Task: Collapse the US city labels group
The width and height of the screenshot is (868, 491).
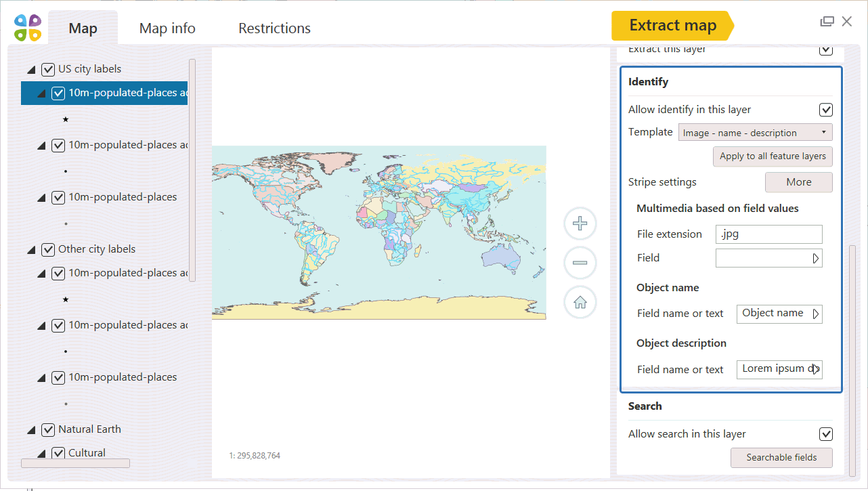Action: pyautogui.click(x=31, y=70)
